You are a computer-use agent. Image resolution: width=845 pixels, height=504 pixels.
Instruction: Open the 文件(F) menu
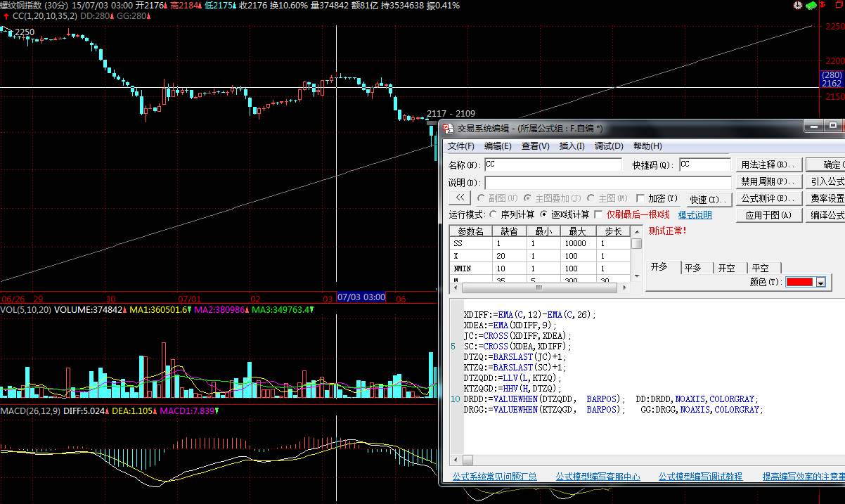pyautogui.click(x=462, y=146)
